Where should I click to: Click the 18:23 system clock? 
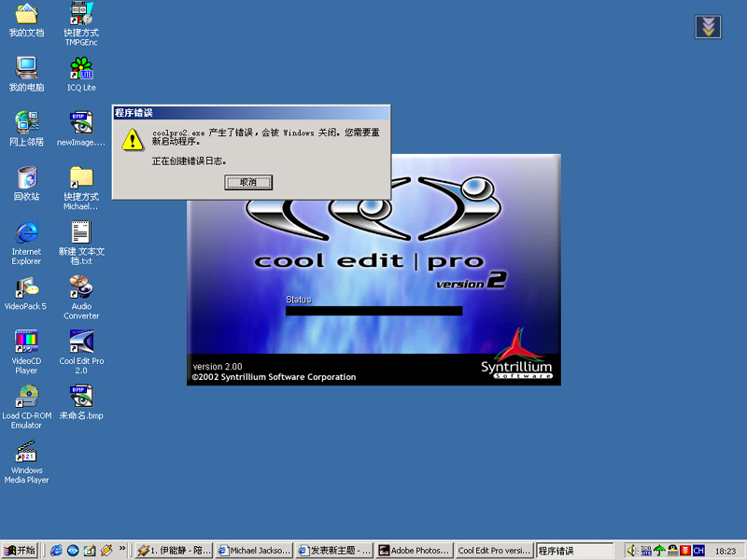(x=726, y=551)
